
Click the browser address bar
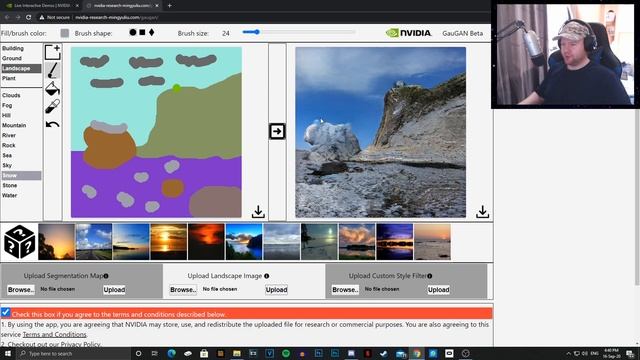pos(261,17)
